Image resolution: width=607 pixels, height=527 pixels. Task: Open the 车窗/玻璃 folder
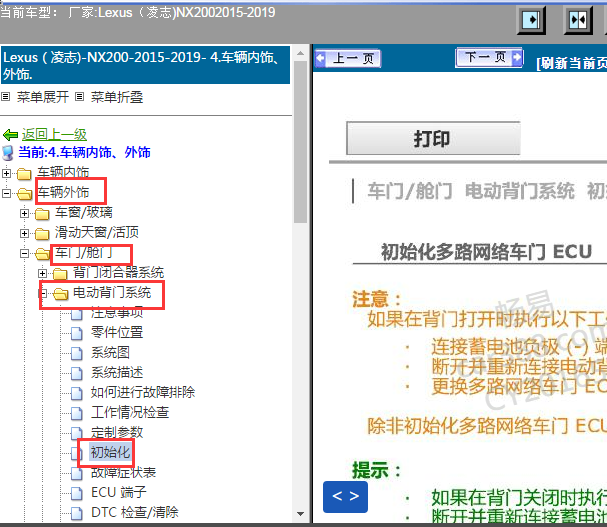tap(84, 212)
